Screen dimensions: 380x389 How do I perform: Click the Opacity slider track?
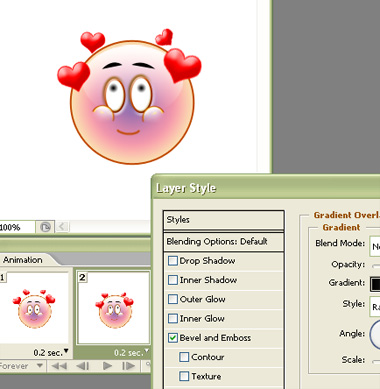tap(376, 266)
